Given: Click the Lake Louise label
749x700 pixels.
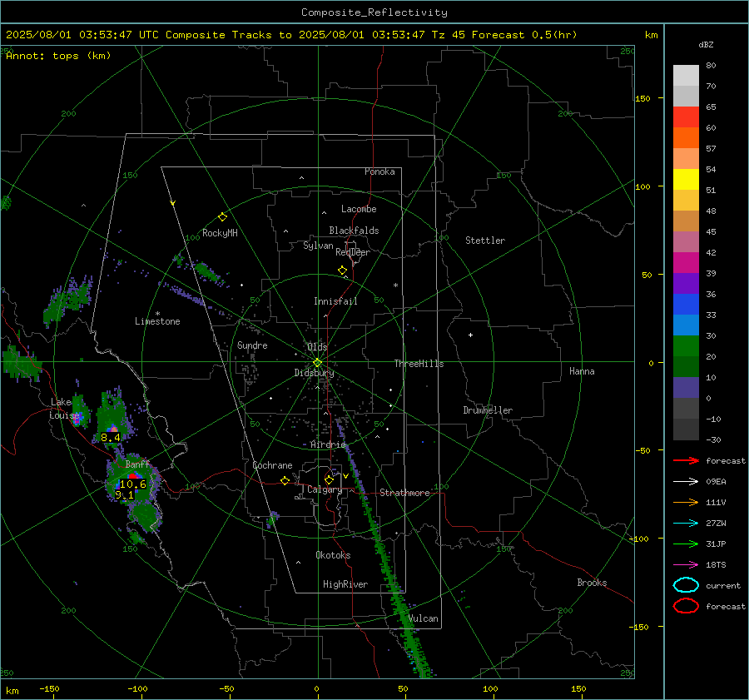Looking at the screenshot, I should click(64, 409).
